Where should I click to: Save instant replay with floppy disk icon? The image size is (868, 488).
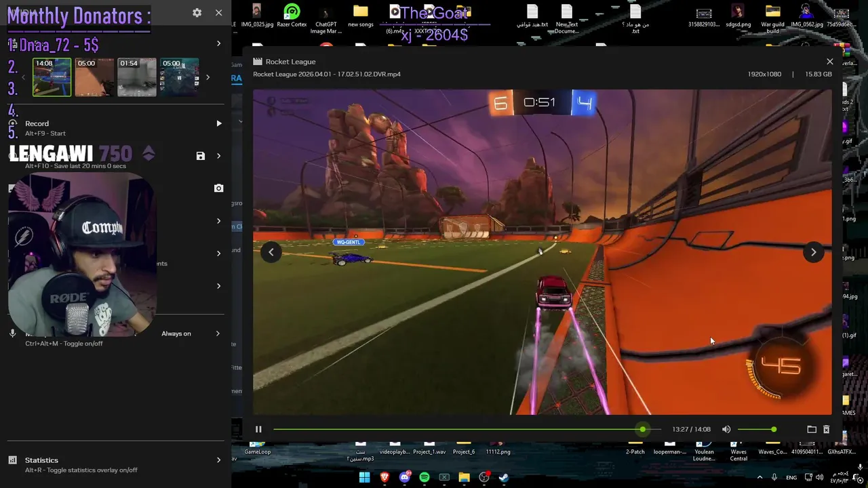[x=200, y=156]
